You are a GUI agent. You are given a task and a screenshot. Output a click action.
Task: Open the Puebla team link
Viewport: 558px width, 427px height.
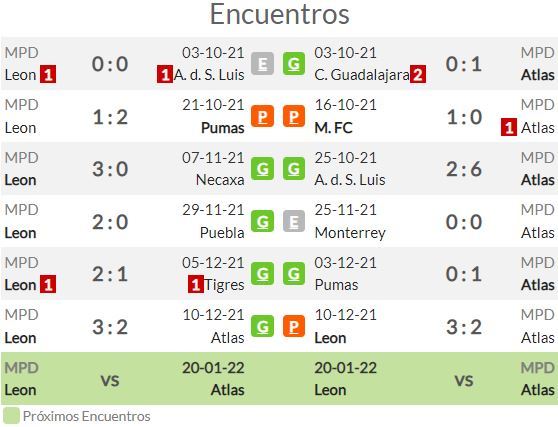pos(222,233)
